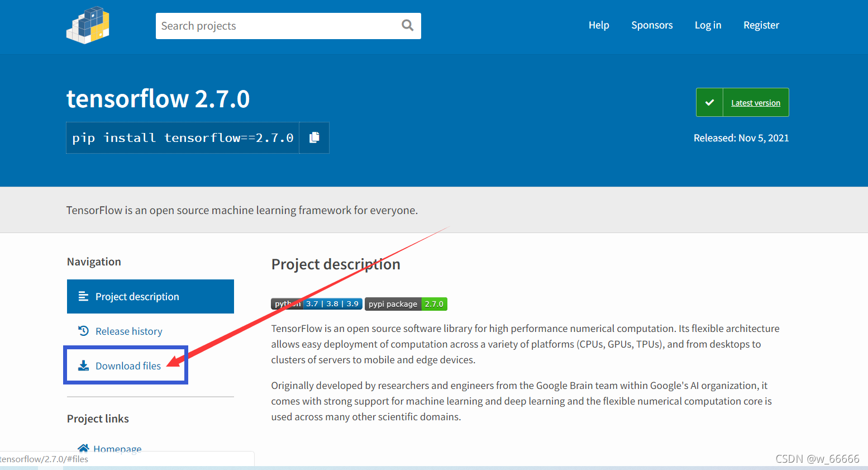Click the Project links sidebar heading
This screenshot has height=470, width=868.
coord(98,419)
